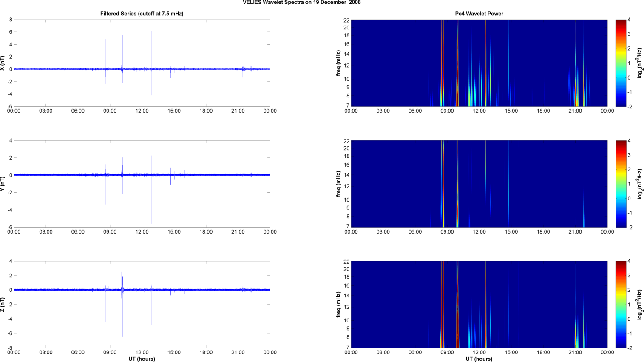This screenshot has width=644, height=362.
Task: Click freq (mHz) label of middle wavelet plot
Action: [x=338, y=184]
